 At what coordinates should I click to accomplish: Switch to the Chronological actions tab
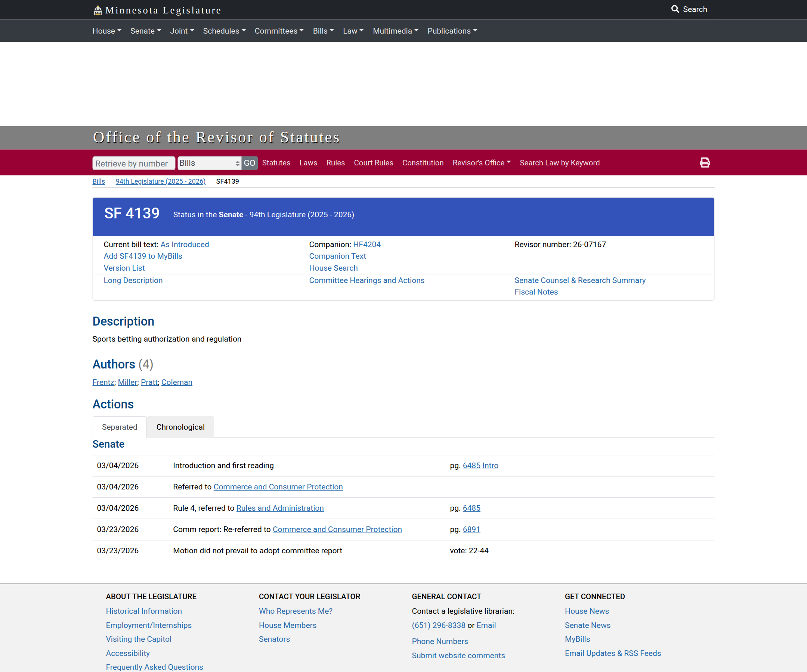pyautogui.click(x=180, y=427)
